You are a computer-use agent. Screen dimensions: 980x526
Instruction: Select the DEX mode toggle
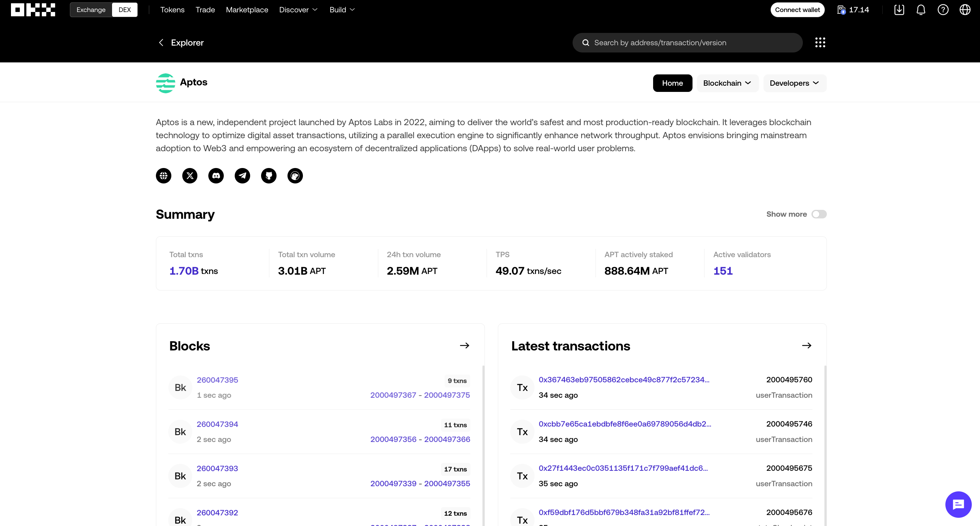(124, 10)
